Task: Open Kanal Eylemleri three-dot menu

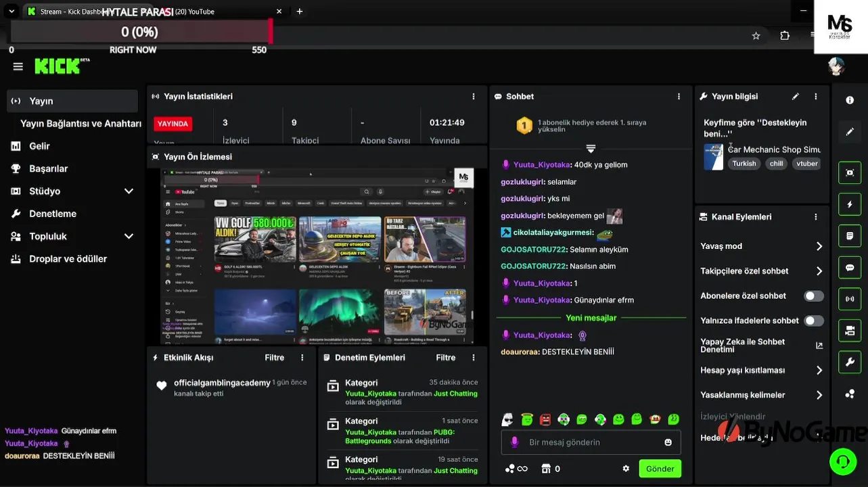Action: point(816,217)
